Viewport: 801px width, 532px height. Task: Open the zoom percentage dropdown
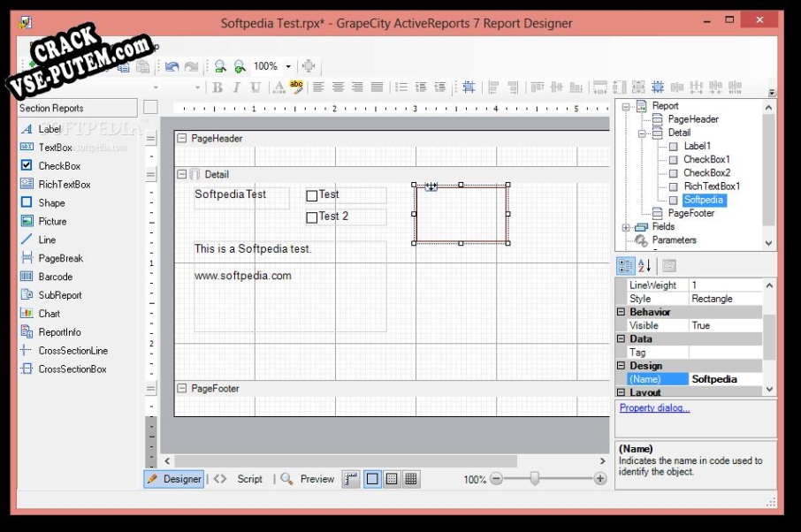pos(288,66)
